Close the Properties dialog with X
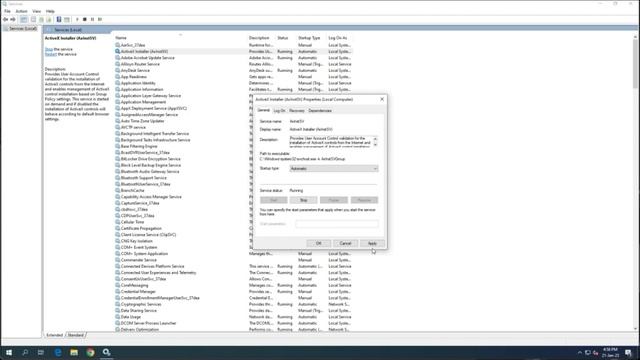The width and height of the screenshot is (640, 360). point(382,99)
